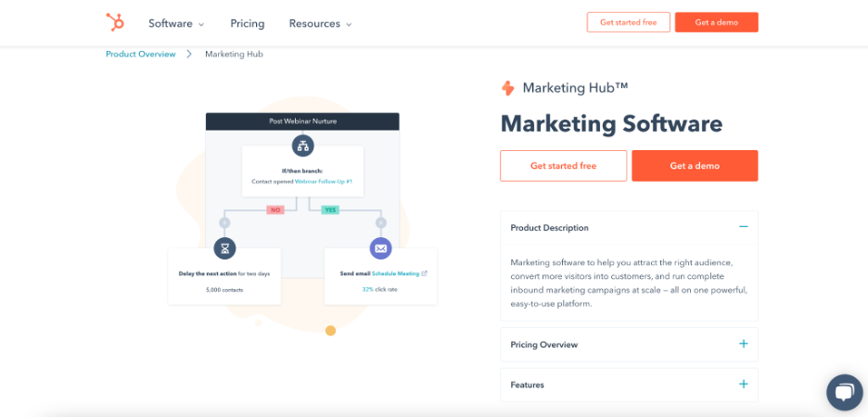868x417 pixels.
Task: Click header Get a demo button
Action: 716,22
